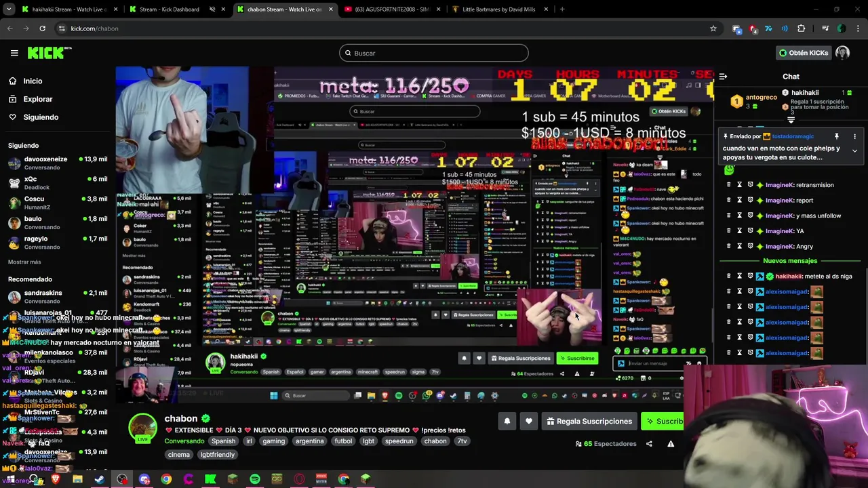Screen dimensions: 868x488
Task: Open the Chrome three-dot menu
Action: click(x=857, y=28)
